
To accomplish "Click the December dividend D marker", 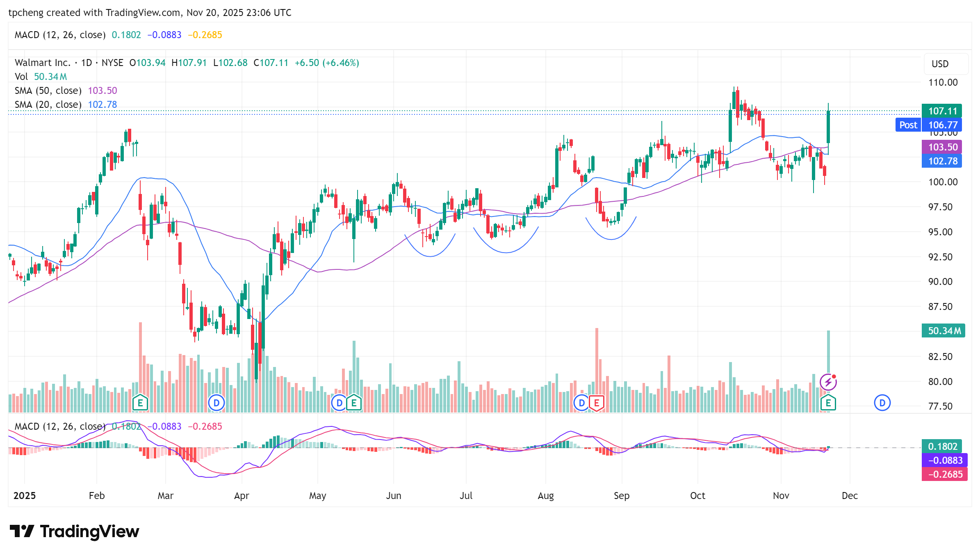I will click(x=882, y=403).
